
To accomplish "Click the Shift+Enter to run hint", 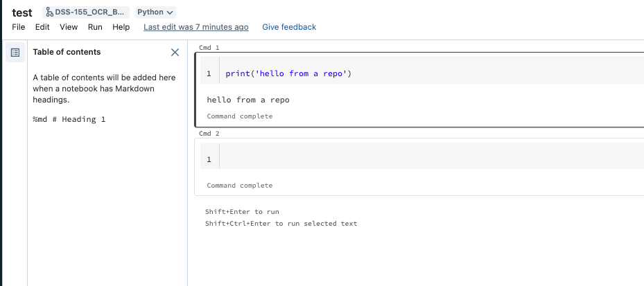I will point(242,212).
